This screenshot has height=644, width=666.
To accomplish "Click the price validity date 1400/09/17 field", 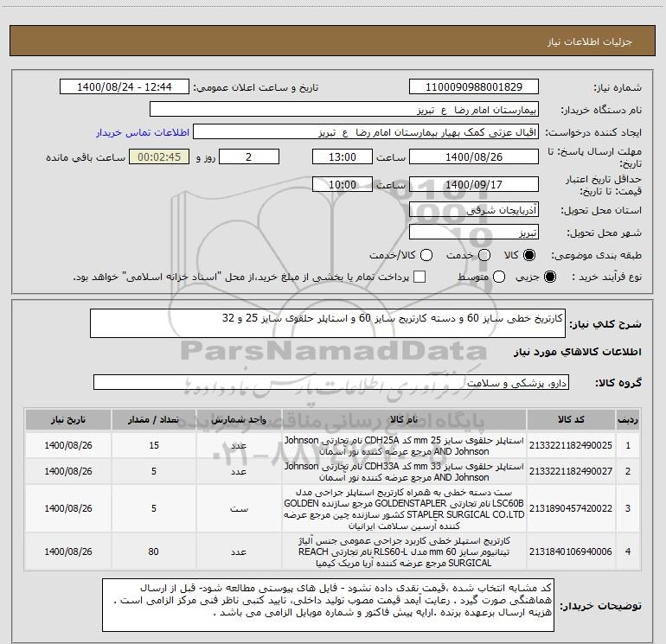I will click(474, 184).
